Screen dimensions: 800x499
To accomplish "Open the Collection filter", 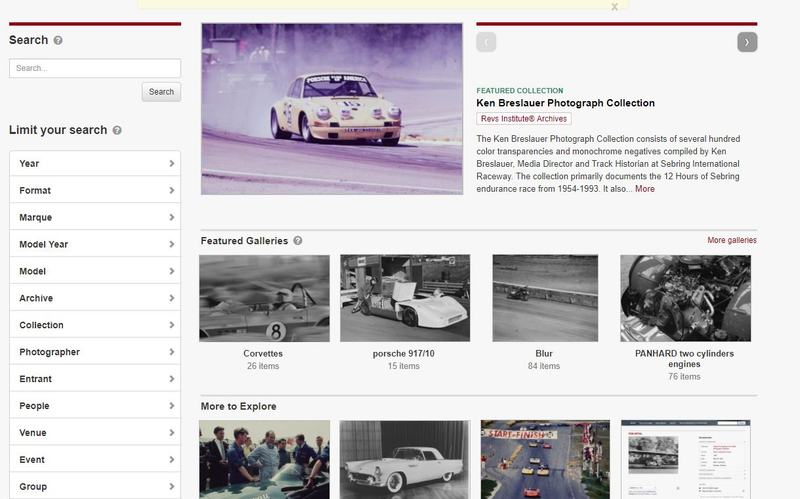I will 95,325.
